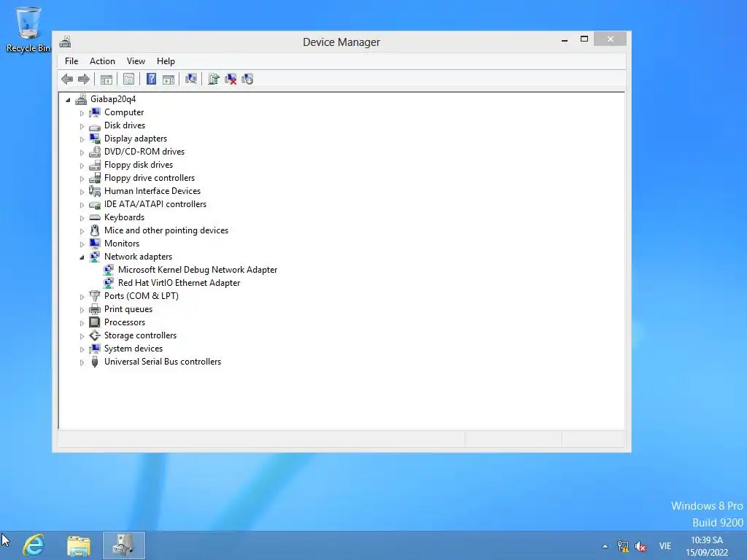Image resolution: width=747 pixels, height=560 pixels.
Task: Select the System devices label
Action: [133, 349]
